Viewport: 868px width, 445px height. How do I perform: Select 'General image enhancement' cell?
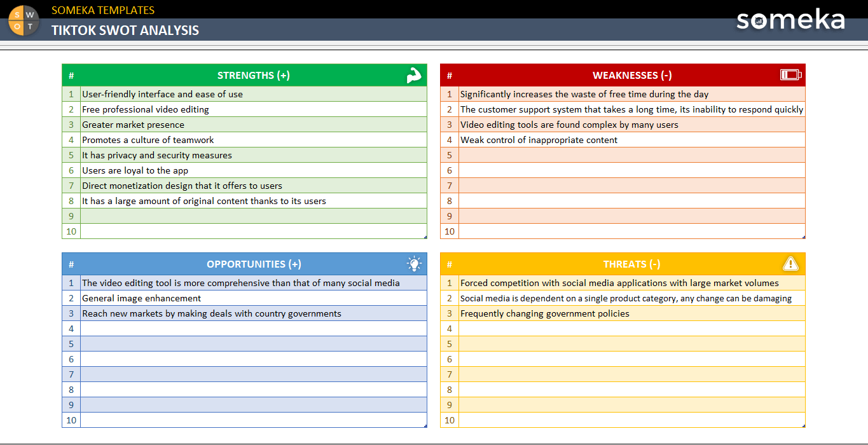point(254,298)
